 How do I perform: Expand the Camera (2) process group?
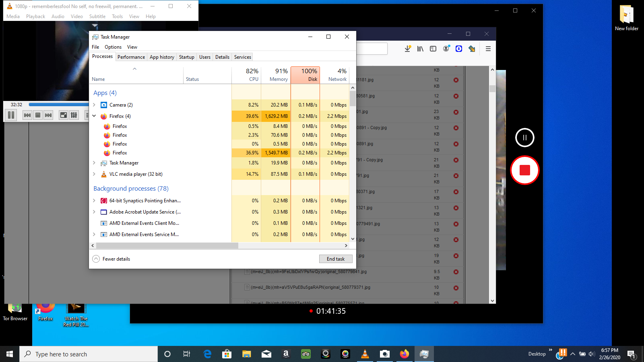(x=94, y=105)
